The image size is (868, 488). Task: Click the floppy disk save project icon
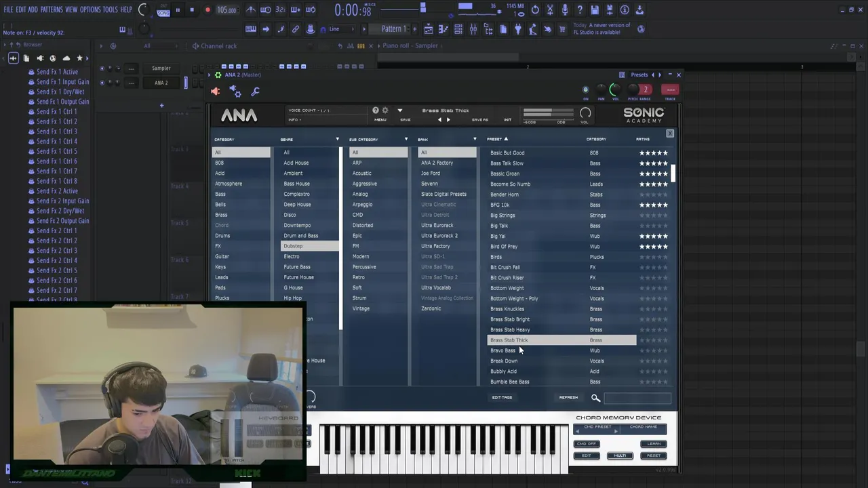pyautogui.click(x=595, y=10)
